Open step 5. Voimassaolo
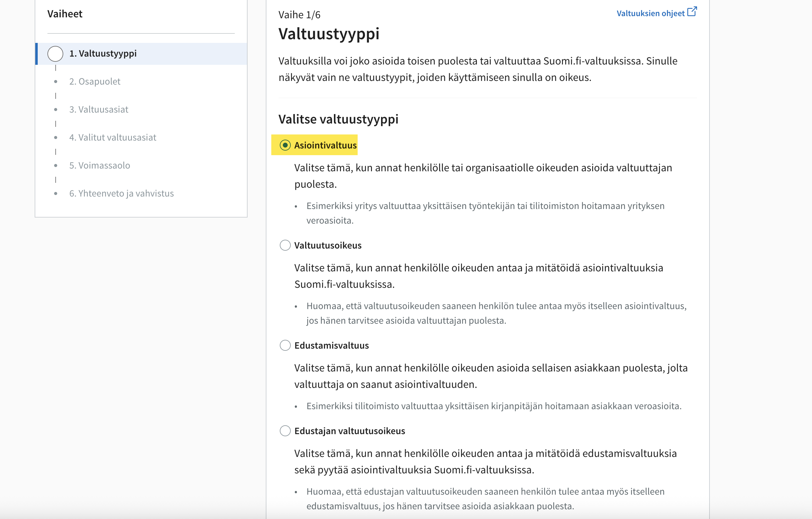The width and height of the screenshot is (812, 519). 99,165
